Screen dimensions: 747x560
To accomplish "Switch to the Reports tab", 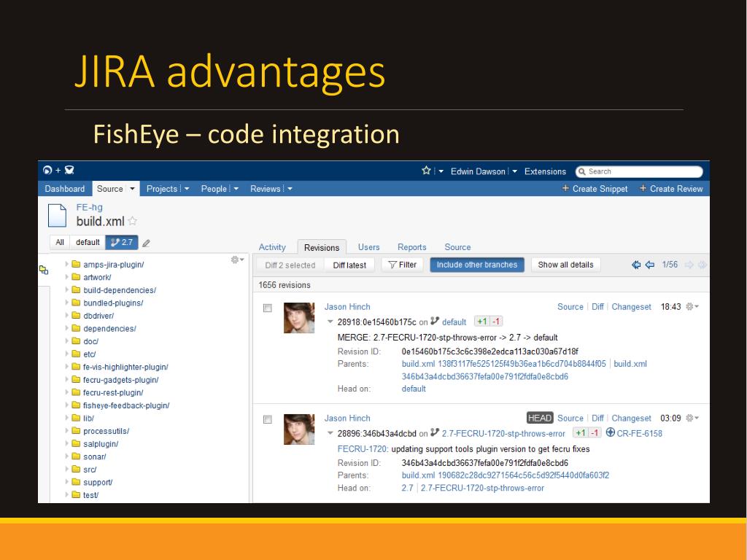I will [412, 247].
